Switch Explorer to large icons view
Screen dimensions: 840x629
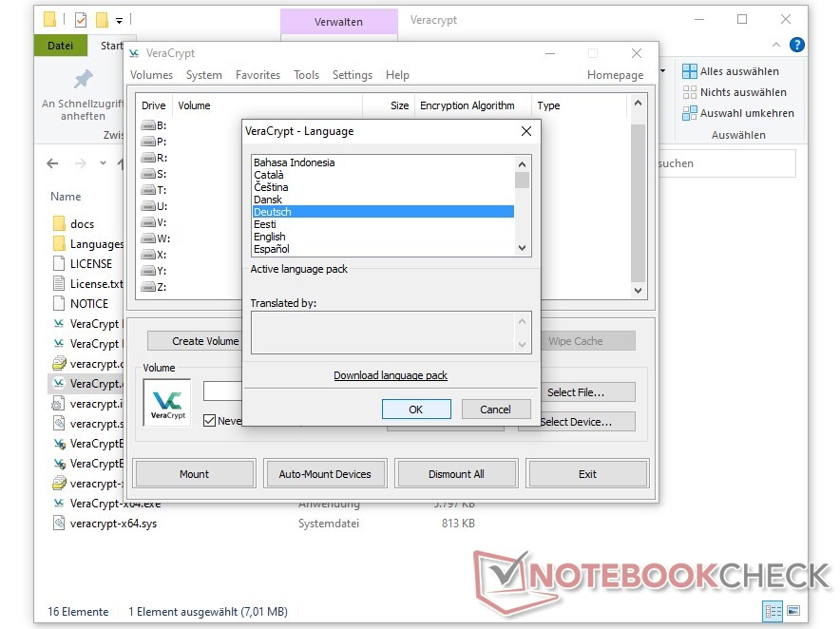pos(793,611)
